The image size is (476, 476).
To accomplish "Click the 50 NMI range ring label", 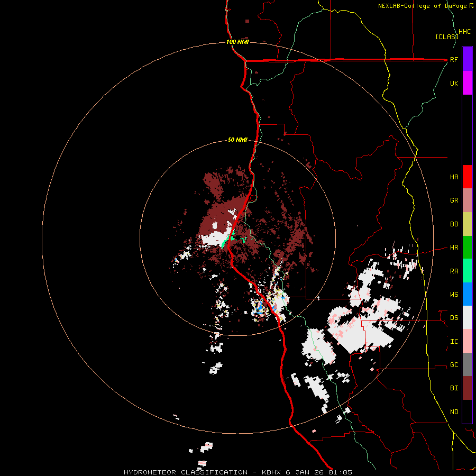I will point(237,140).
